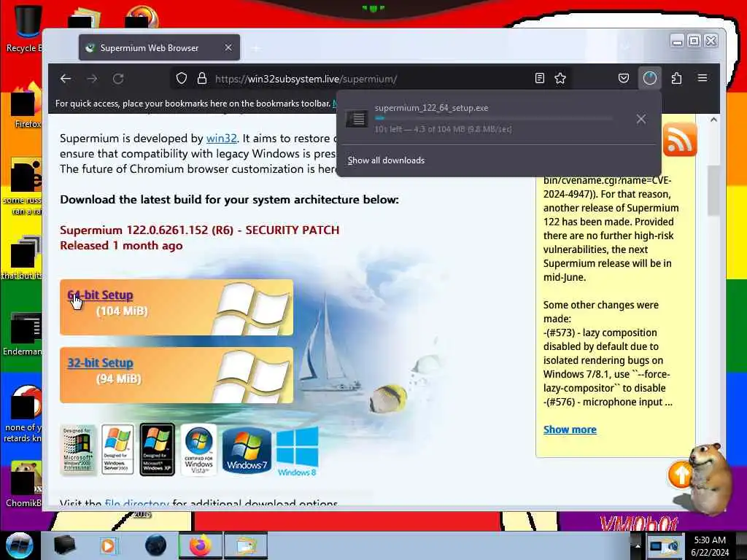Screen dimensions: 747x560
Task: Show hidden system tray icons arrow
Action: 638,545
